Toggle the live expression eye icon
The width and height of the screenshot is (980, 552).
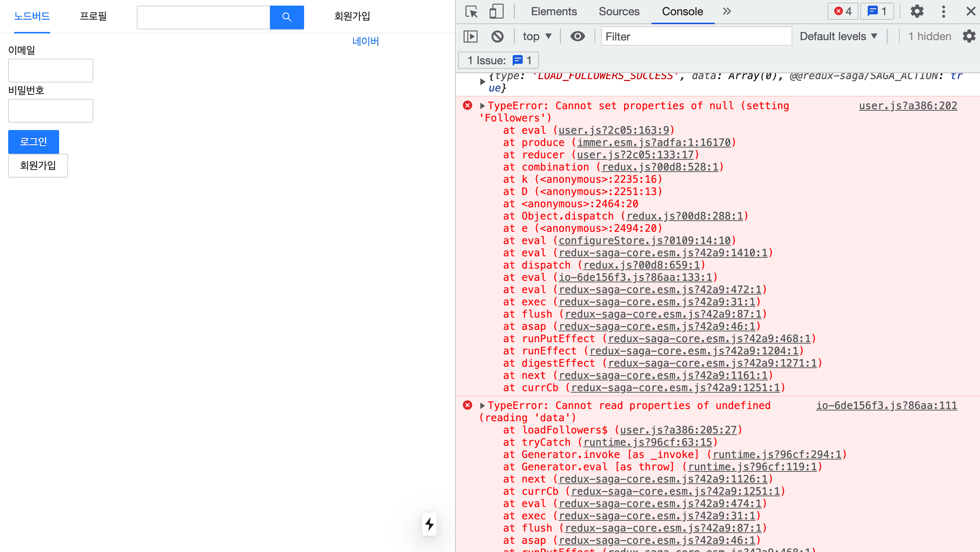coord(577,36)
